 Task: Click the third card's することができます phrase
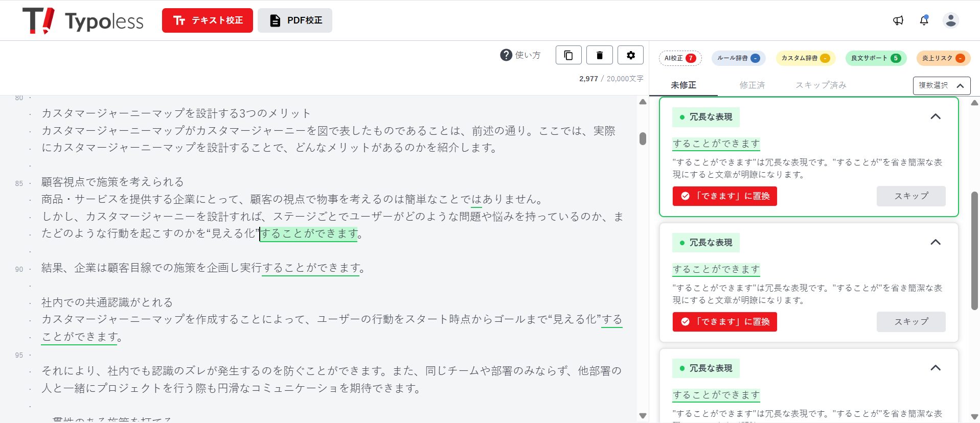716,395
